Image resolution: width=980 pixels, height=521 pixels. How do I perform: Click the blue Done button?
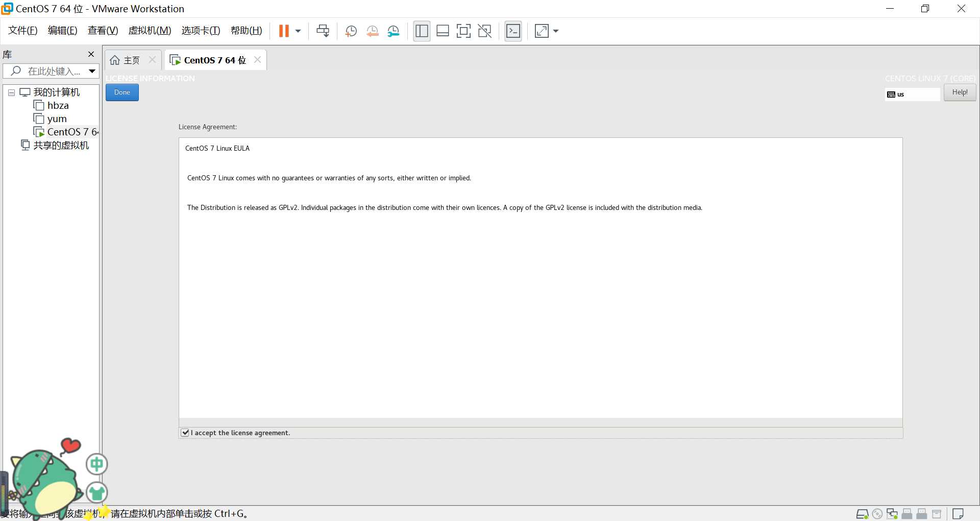click(122, 92)
